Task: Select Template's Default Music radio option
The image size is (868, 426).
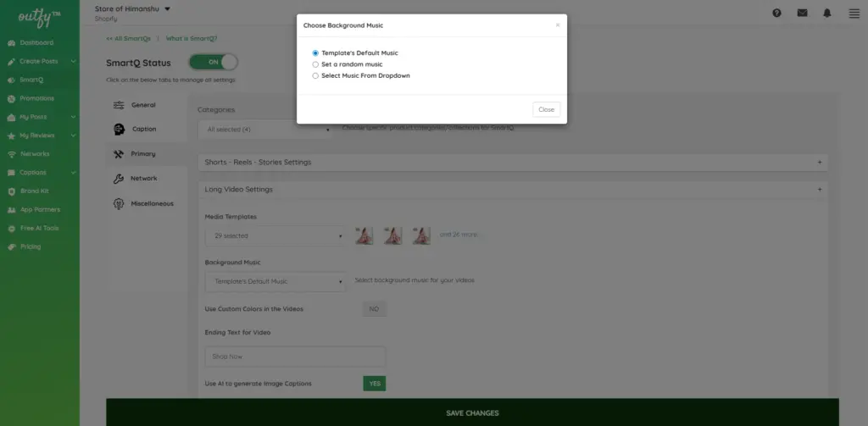Action: click(315, 53)
